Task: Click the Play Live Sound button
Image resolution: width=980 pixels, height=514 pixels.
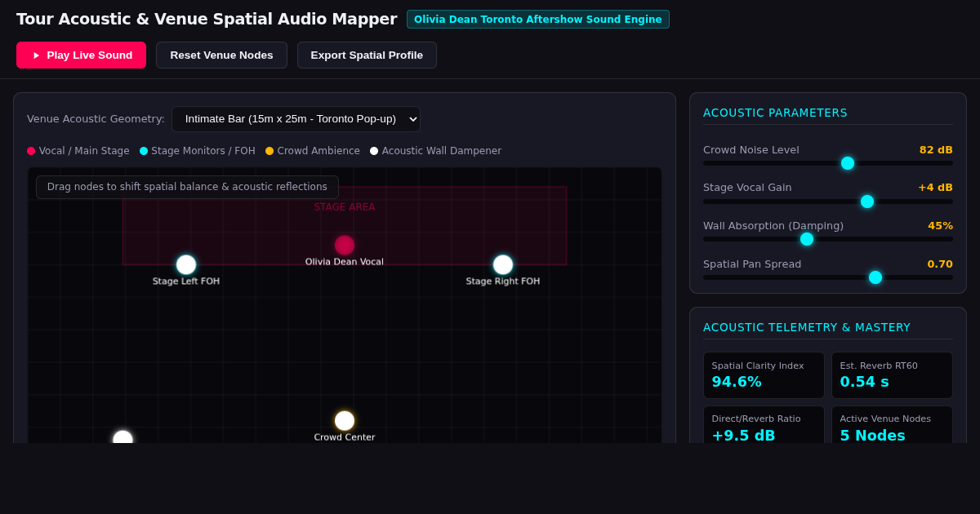Action: [x=81, y=55]
